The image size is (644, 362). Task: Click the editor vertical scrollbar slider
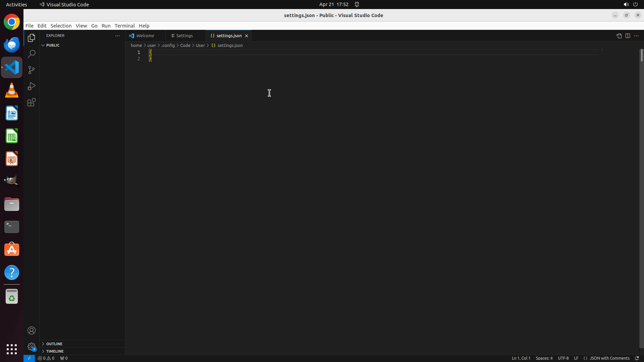(x=641, y=55)
